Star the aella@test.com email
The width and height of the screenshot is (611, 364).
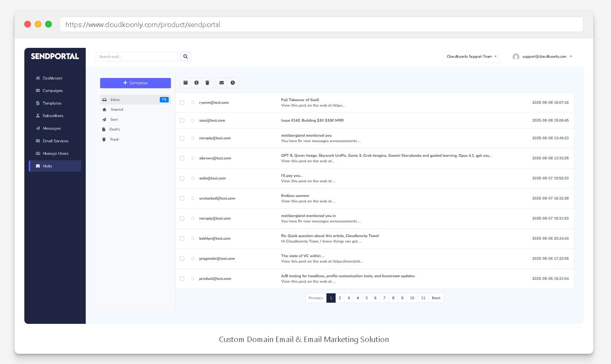coord(193,178)
